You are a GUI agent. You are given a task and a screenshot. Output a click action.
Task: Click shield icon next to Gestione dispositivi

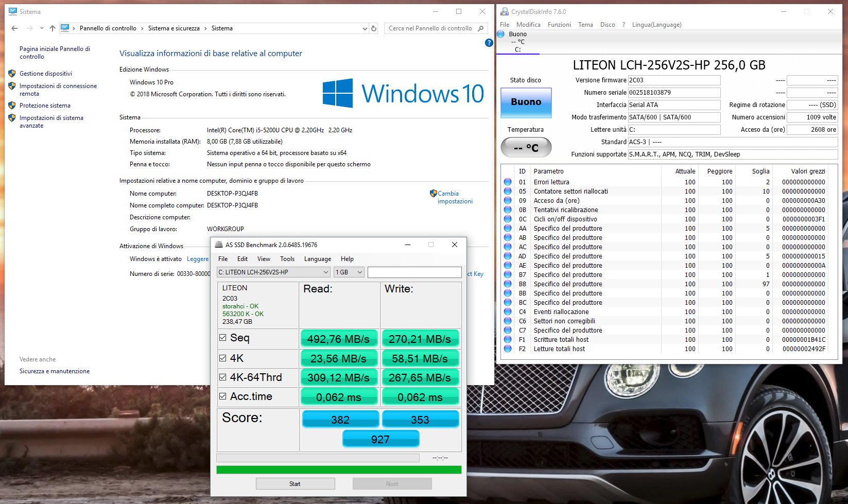[12, 74]
